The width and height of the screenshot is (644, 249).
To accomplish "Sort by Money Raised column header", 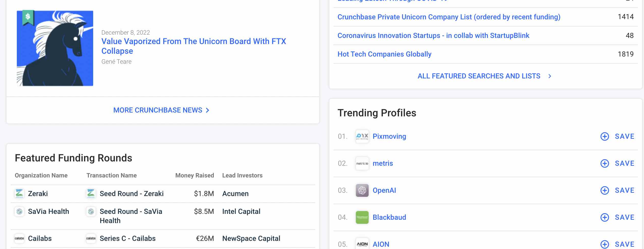I will tap(194, 175).
